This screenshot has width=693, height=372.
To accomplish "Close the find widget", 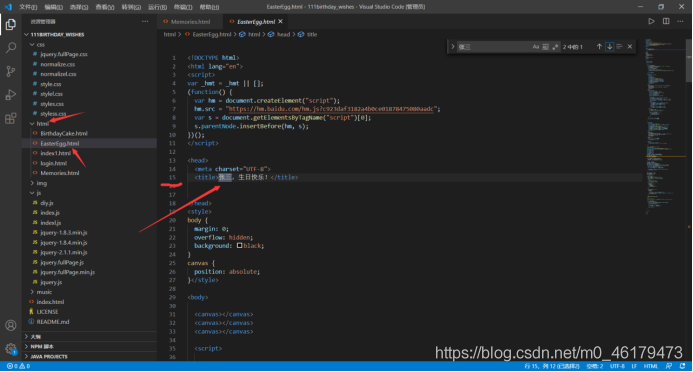I will pyautogui.click(x=629, y=46).
